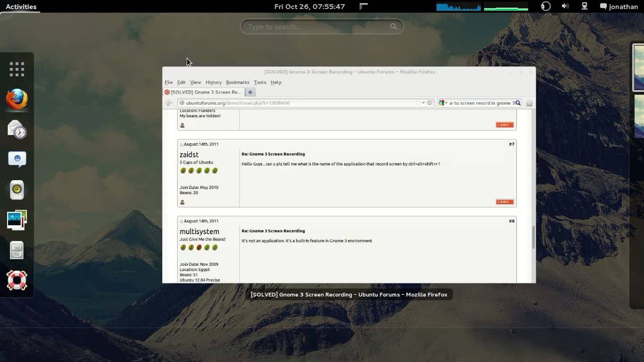Open the speaker music app in dash

tap(17, 190)
